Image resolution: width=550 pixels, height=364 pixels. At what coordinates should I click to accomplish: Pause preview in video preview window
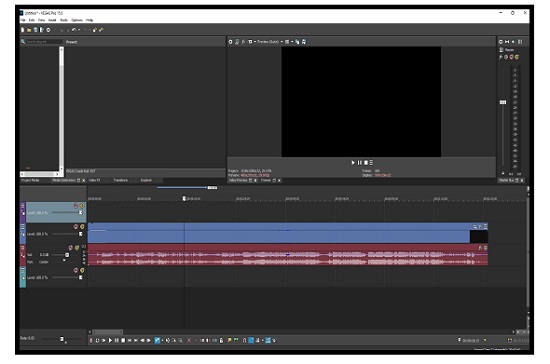[x=360, y=163]
